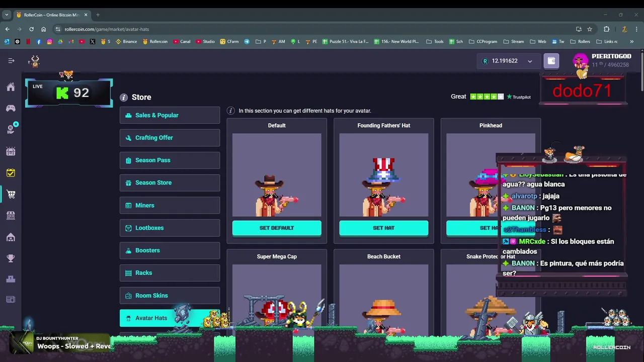Open the browser Extensions puzzle icon
Screen dimensions: 644x362
[606, 29]
